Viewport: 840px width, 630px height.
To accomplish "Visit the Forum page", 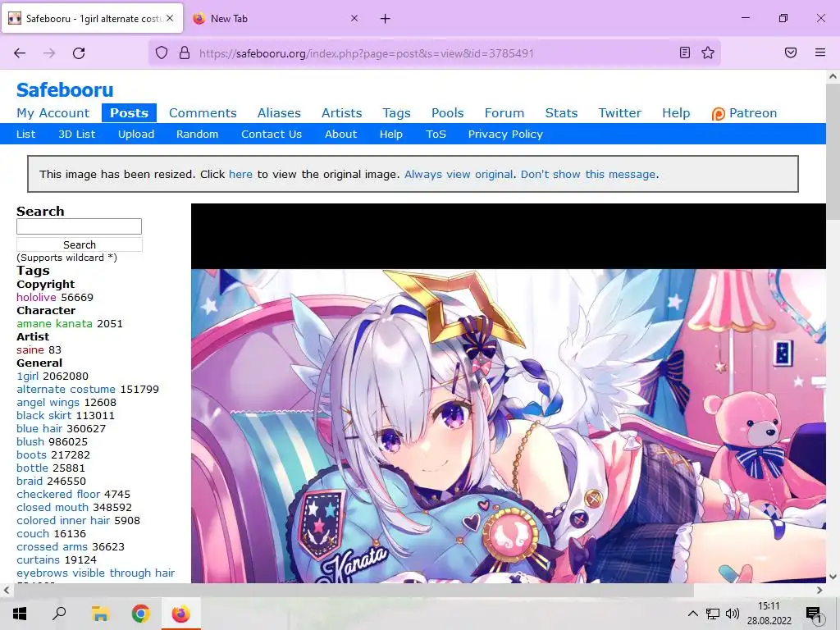I will pos(504,113).
